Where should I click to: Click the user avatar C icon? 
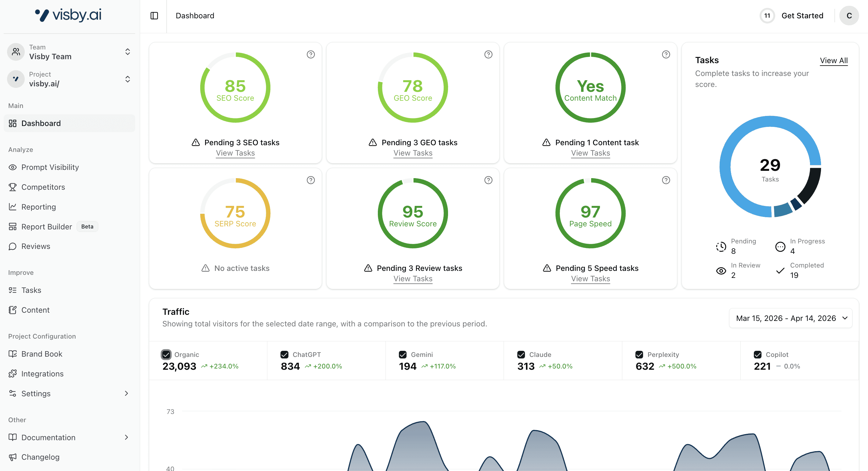(x=848, y=16)
